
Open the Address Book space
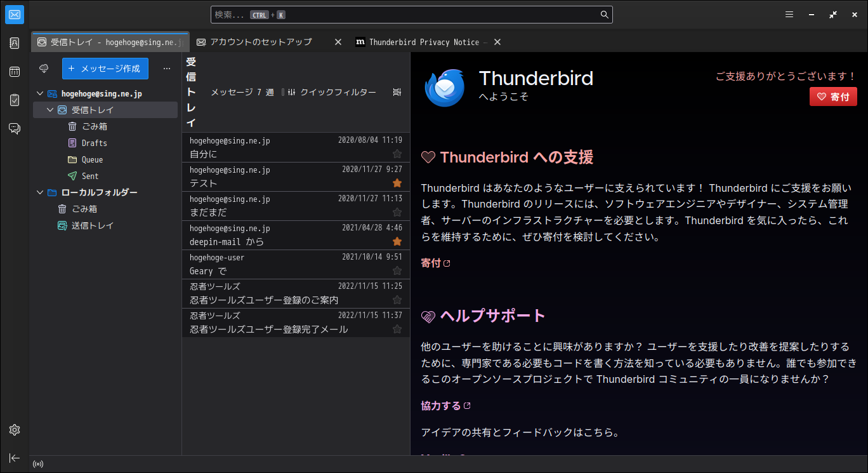15,43
